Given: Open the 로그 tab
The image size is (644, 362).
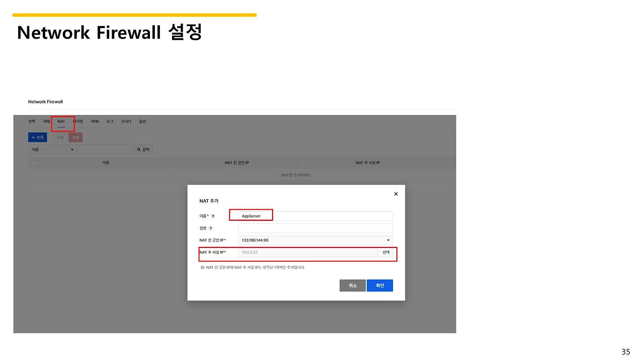Looking at the screenshot, I should [x=109, y=121].
